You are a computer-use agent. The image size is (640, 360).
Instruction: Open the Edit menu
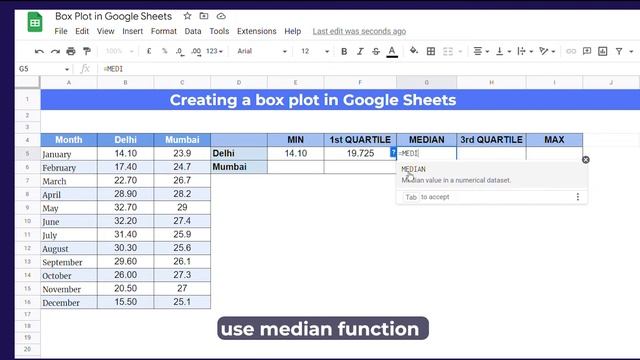pos(82,31)
